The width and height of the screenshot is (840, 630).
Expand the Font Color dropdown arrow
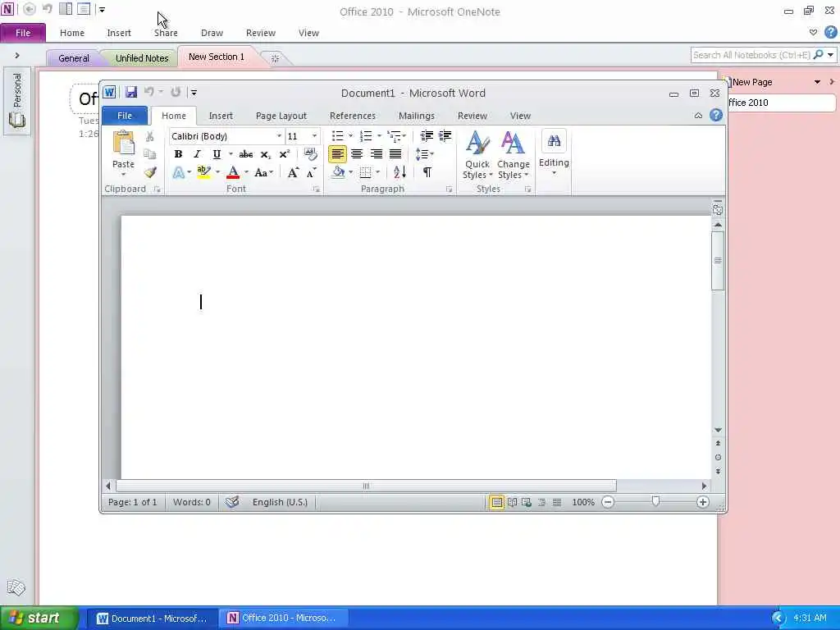246,172
